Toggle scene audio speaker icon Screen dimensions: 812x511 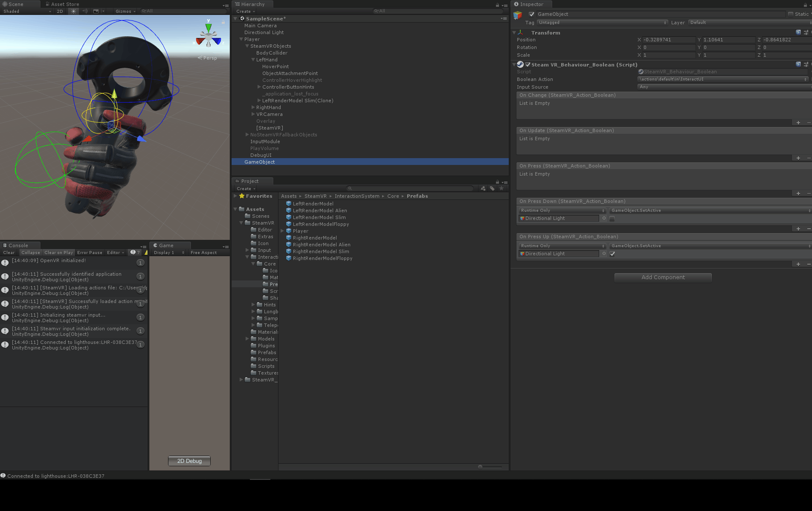[x=85, y=12]
